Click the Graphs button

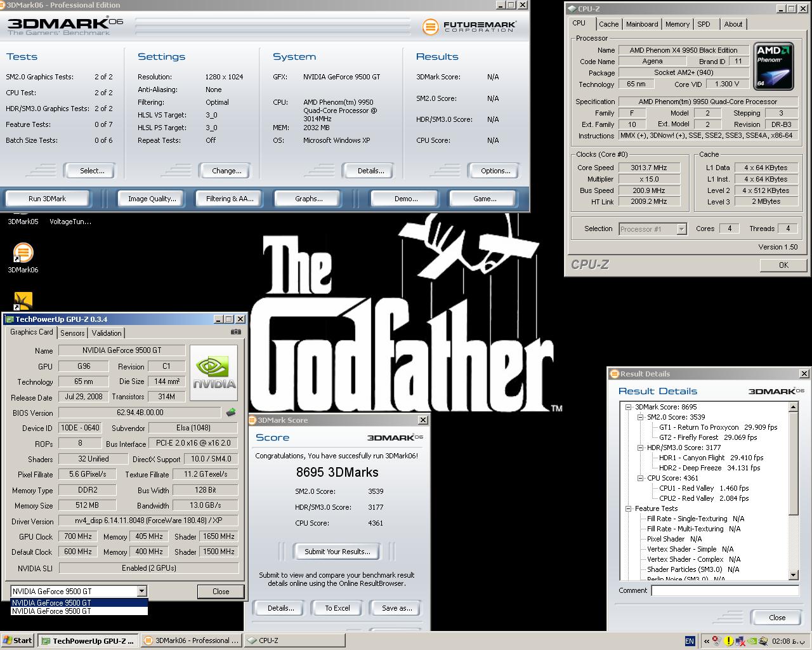pyautogui.click(x=309, y=199)
